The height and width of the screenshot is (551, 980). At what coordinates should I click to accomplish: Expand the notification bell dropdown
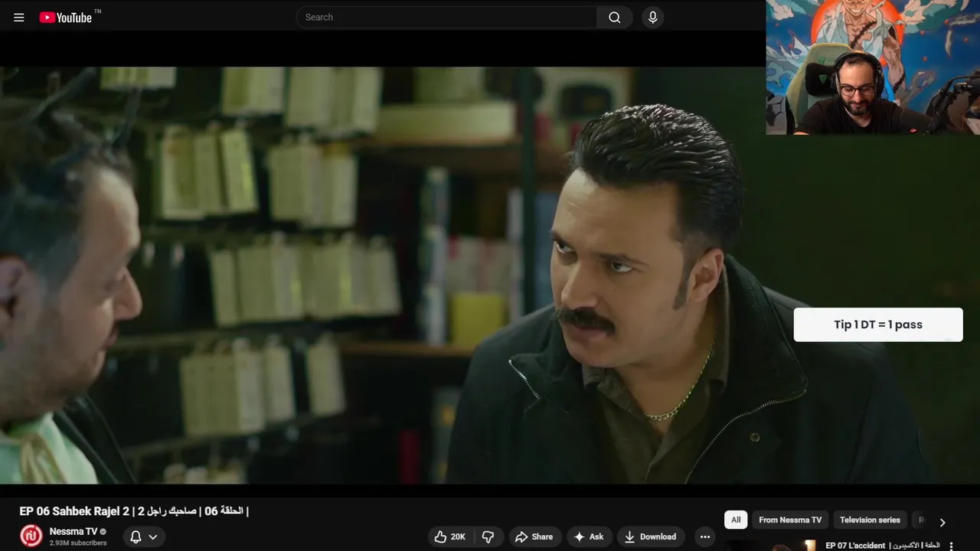[x=143, y=536]
